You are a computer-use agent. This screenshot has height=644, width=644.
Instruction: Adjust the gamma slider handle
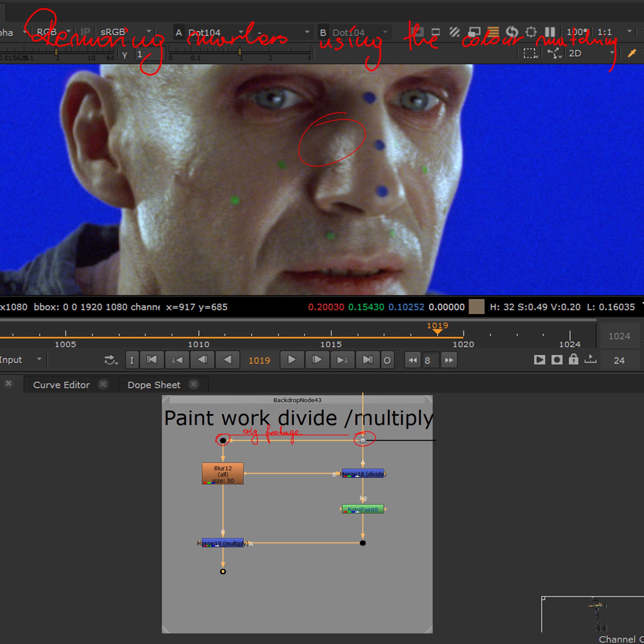coord(240,51)
